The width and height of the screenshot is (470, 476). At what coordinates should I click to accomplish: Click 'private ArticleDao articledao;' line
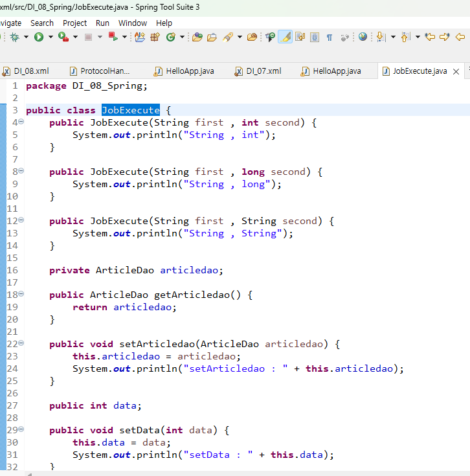pyautogui.click(x=136, y=270)
